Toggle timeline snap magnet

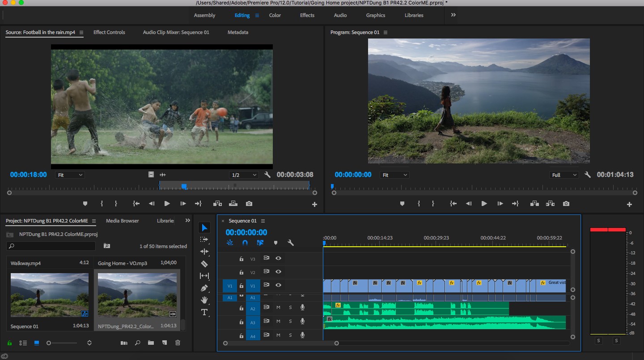pyautogui.click(x=245, y=243)
